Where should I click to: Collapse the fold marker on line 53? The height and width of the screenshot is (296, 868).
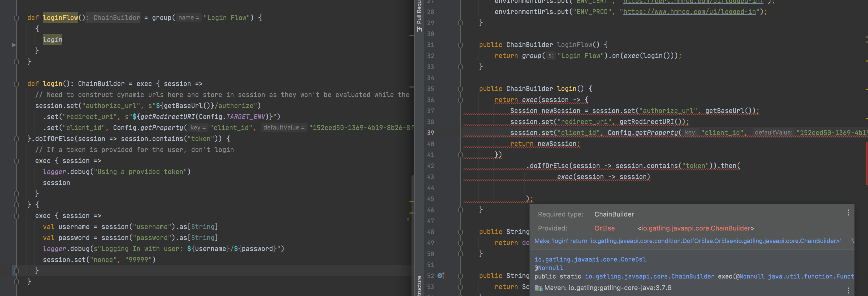(x=460, y=287)
